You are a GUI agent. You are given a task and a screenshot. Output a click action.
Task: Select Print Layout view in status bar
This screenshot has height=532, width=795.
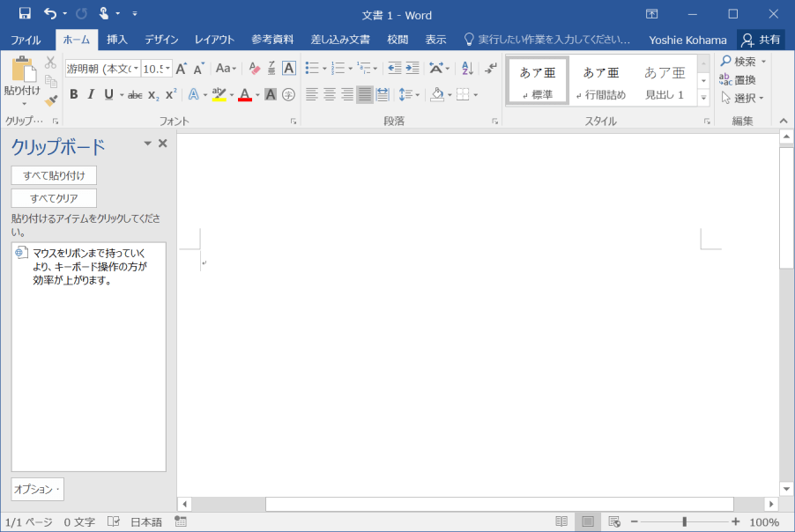(588, 521)
